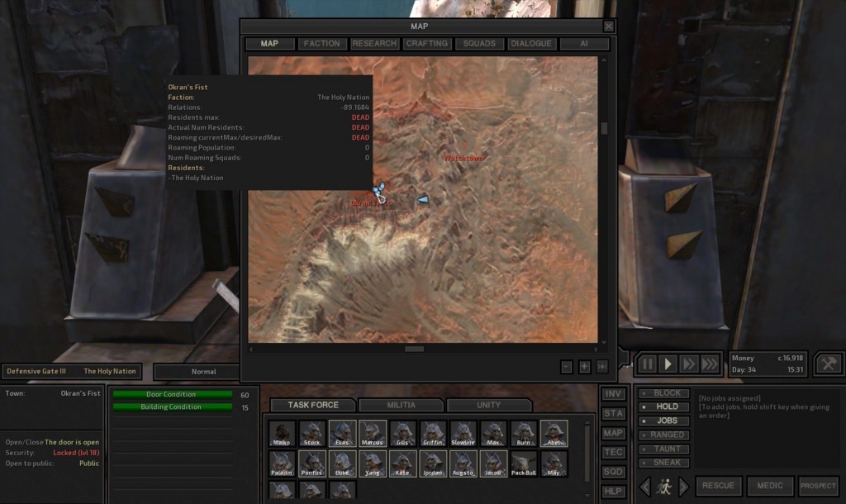Viewport: 846px width, 504px height.
Task: Switch to the CRAFTING tab
Action: coord(427,44)
